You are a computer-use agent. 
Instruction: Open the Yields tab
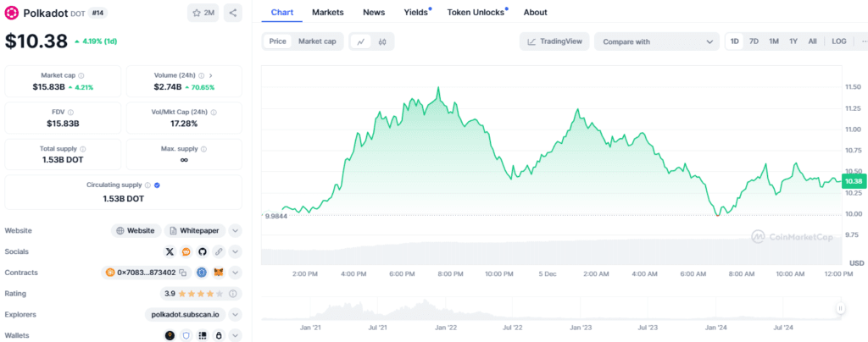417,12
